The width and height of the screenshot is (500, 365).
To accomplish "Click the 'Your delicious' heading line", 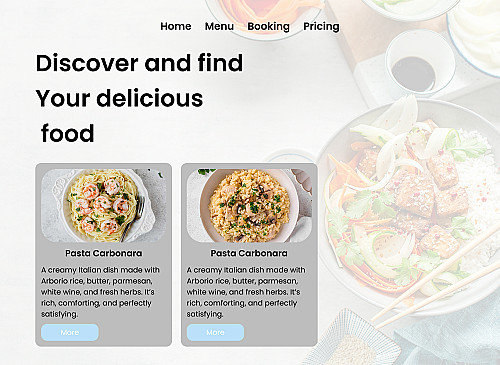I will (119, 98).
